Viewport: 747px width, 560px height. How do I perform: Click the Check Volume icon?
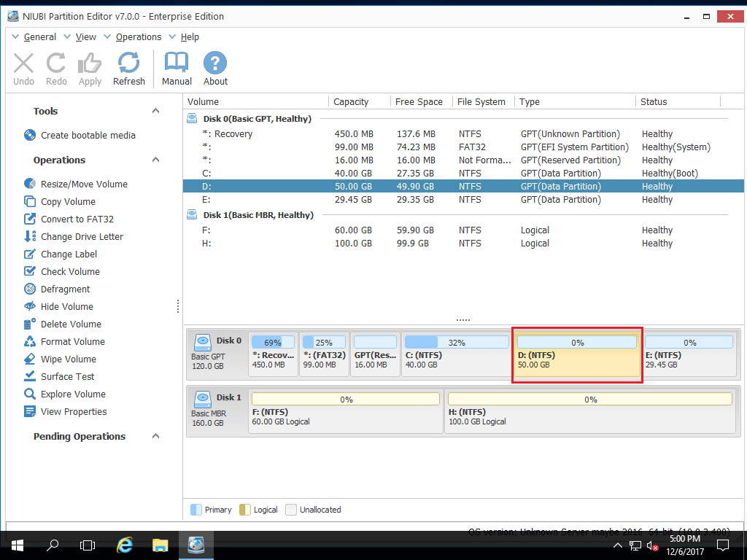point(29,271)
